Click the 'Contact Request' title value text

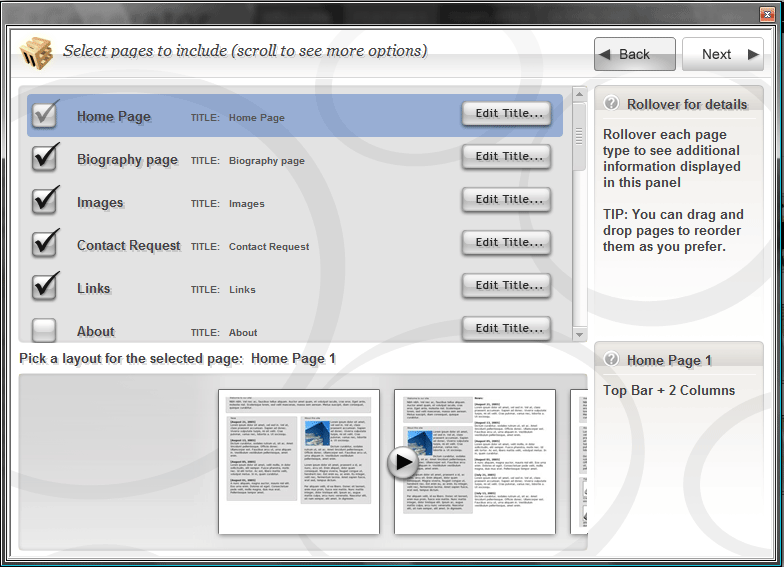[269, 246]
